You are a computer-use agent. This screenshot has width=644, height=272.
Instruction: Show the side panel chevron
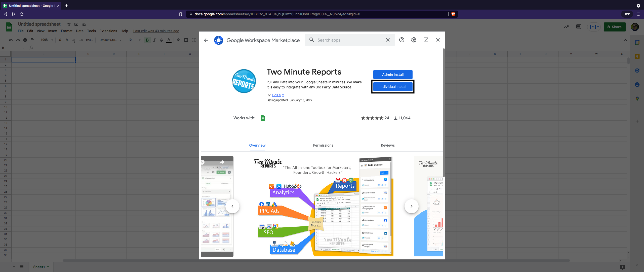637,265
